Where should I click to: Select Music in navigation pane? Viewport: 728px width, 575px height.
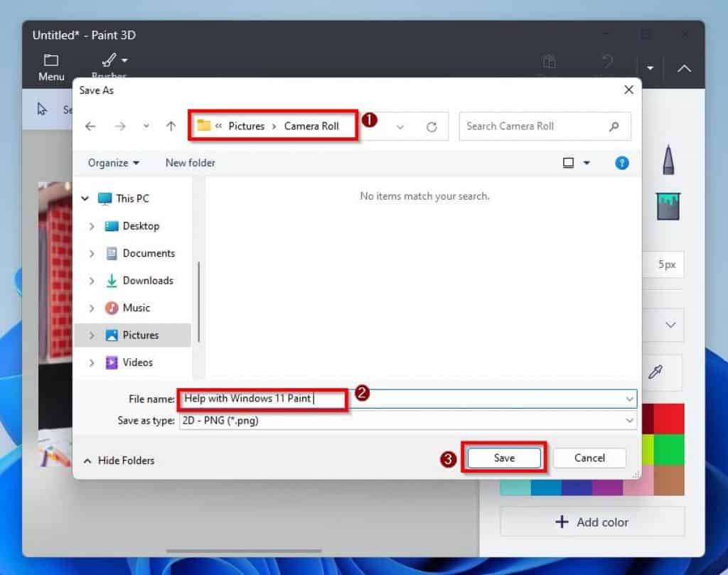(136, 308)
